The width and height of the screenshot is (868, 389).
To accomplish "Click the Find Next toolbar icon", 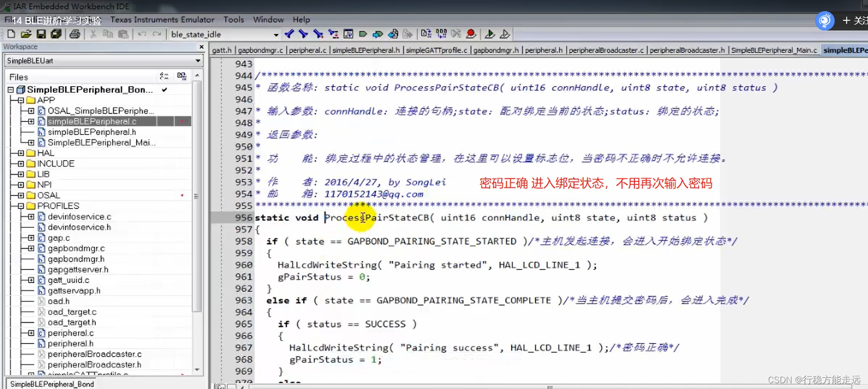I will pos(303,34).
